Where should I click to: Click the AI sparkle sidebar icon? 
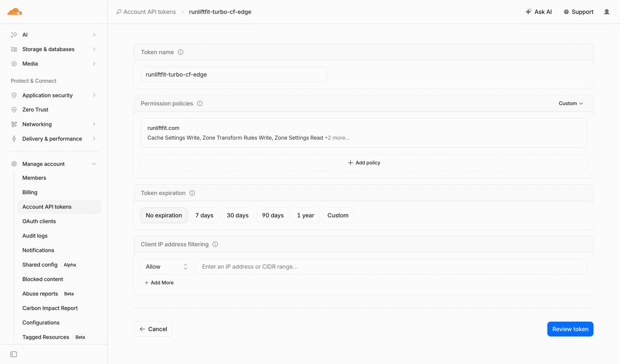pos(14,35)
